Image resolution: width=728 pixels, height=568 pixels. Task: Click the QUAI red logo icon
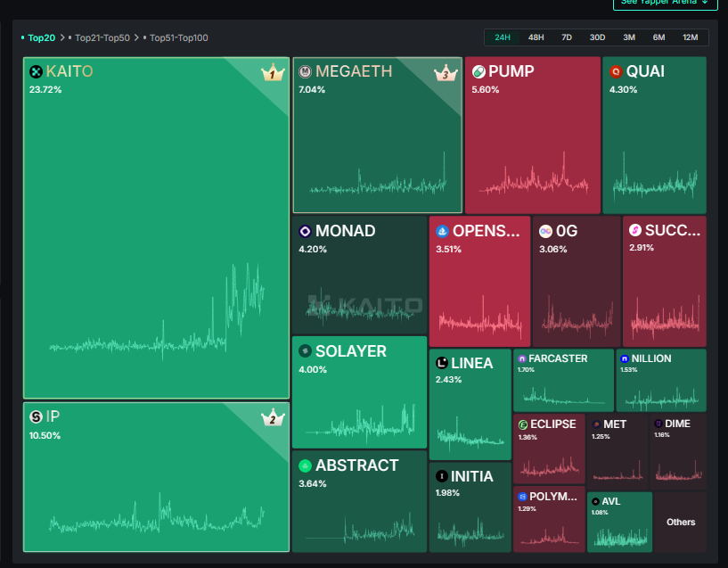(x=616, y=71)
